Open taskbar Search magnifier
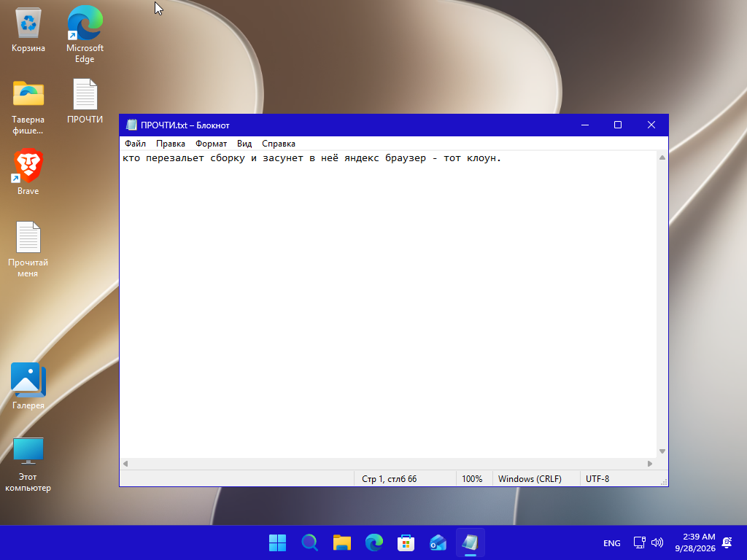The width and height of the screenshot is (747, 560). (x=309, y=542)
